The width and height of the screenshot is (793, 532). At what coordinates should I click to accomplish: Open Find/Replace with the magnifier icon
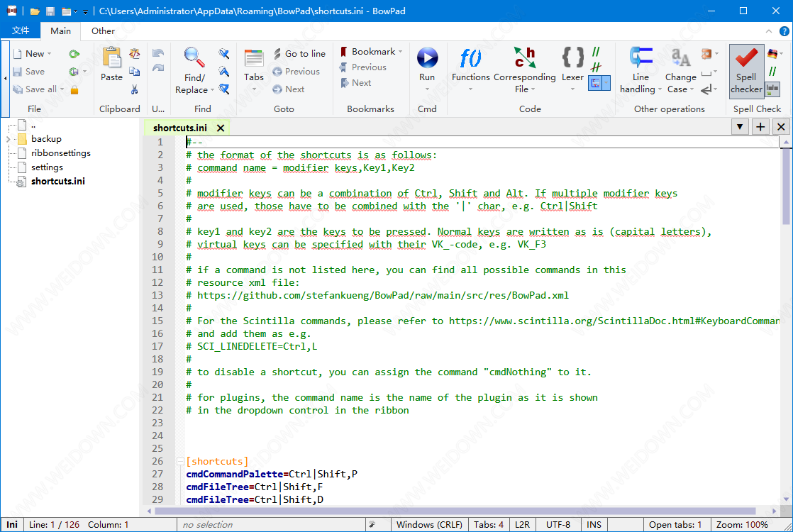click(194, 57)
